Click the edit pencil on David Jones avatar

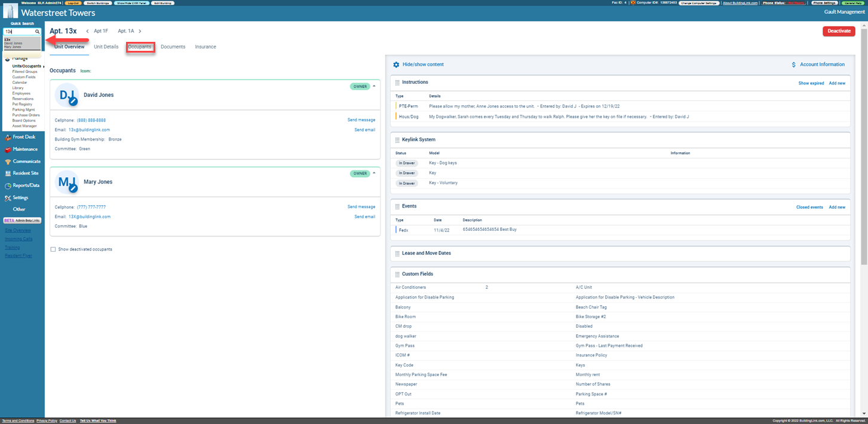point(73,102)
